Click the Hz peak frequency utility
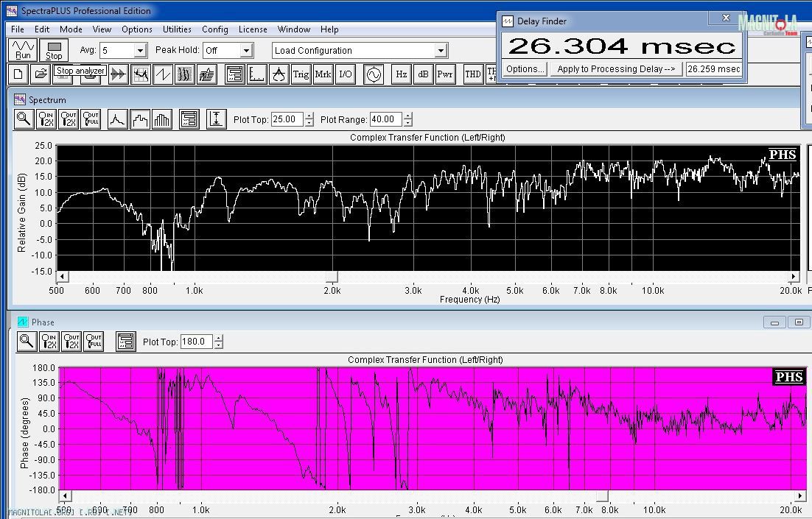Screen dimensions: 812x519 click(402, 74)
